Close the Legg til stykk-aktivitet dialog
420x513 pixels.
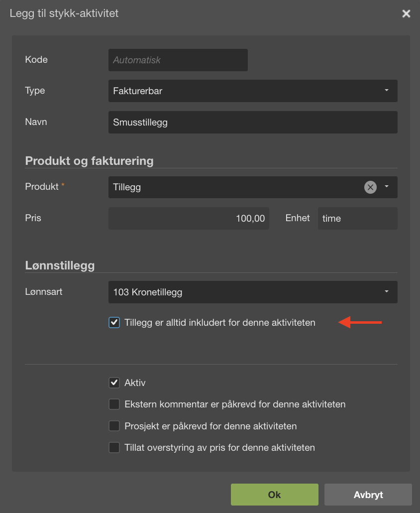[x=406, y=13]
